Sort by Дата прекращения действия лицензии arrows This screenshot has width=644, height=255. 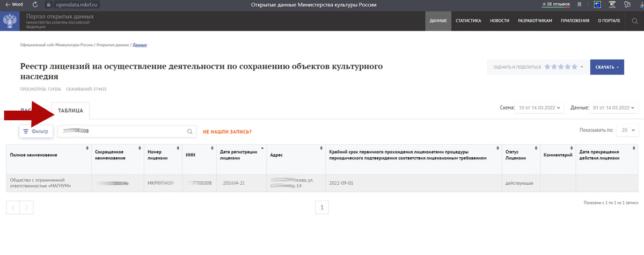[634, 148]
